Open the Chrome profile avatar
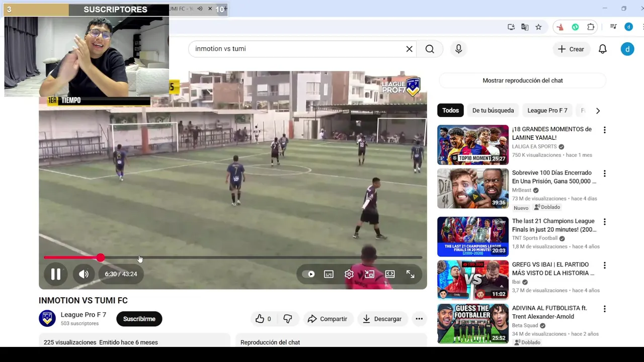Image resolution: width=644 pixels, height=362 pixels. pyautogui.click(x=628, y=27)
